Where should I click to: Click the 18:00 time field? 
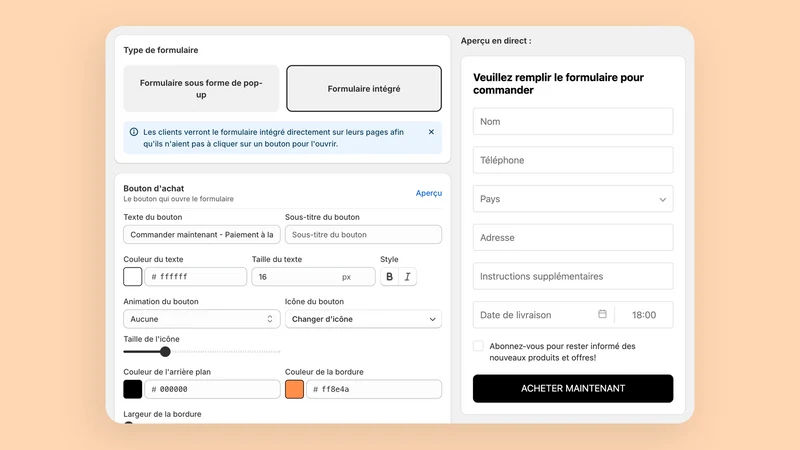click(x=644, y=315)
